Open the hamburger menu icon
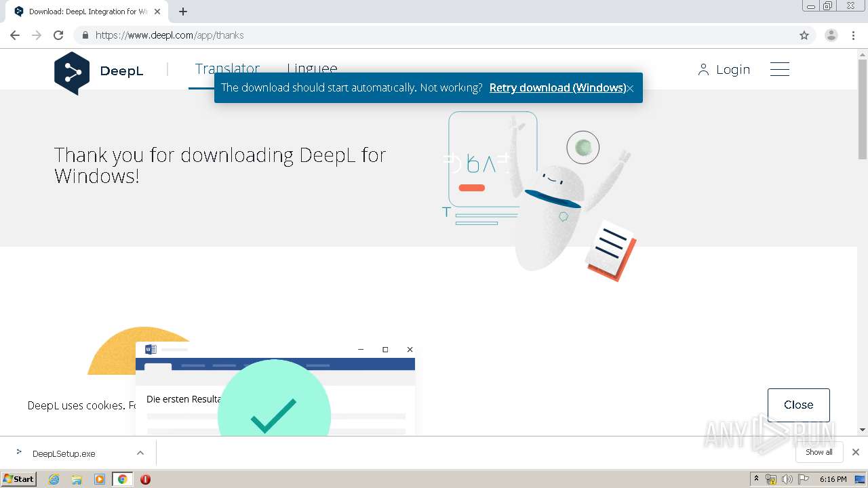Image resolution: width=868 pixels, height=488 pixels. [x=780, y=69]
